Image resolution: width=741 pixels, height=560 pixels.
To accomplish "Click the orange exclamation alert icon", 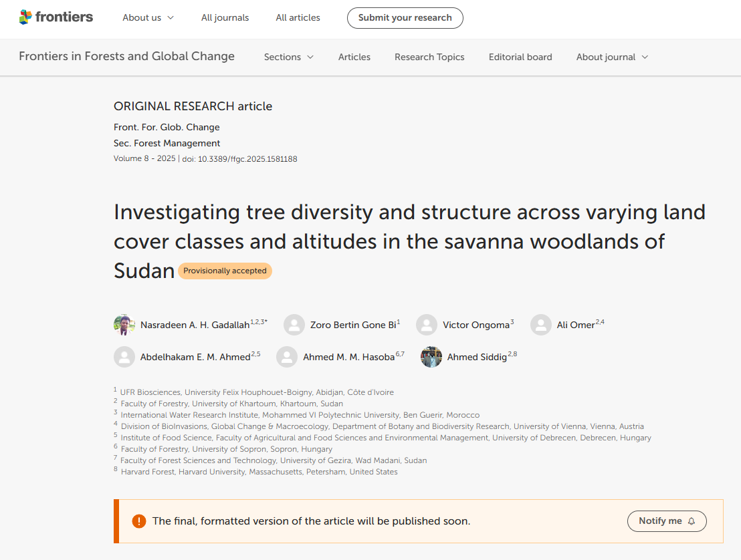I will (139, 521).
